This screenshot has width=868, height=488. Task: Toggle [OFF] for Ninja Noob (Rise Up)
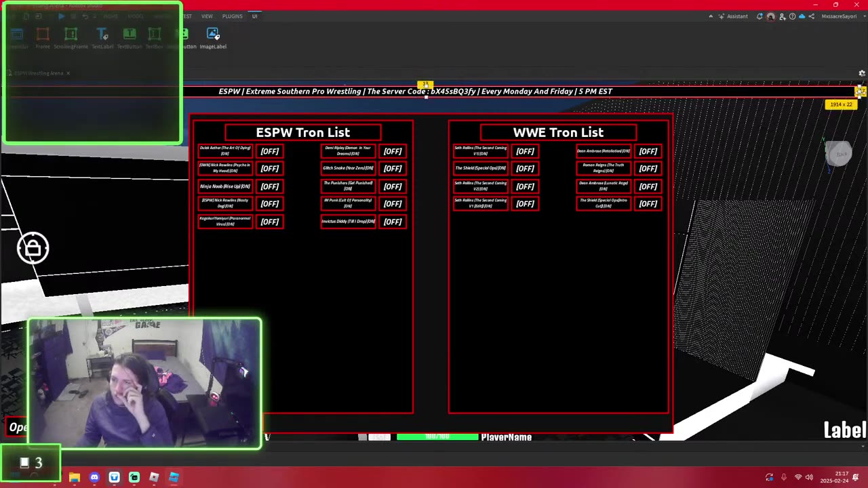pos(269,186)
